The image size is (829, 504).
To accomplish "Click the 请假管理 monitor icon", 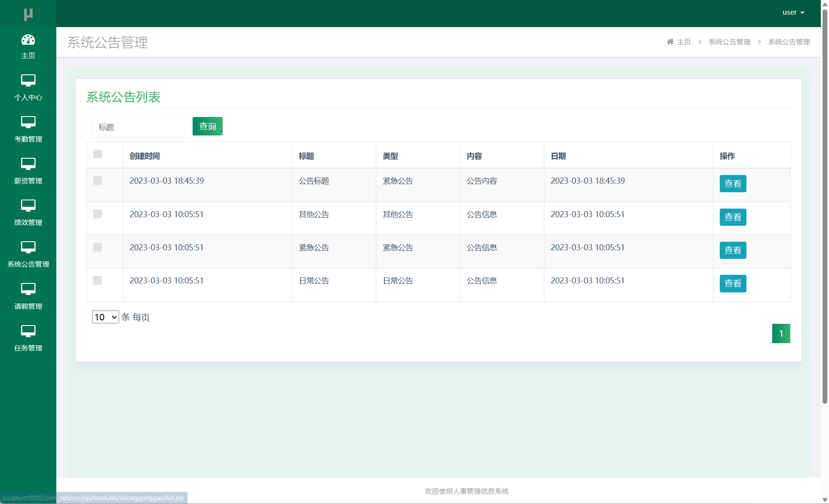I will click(x=28, y=289).
